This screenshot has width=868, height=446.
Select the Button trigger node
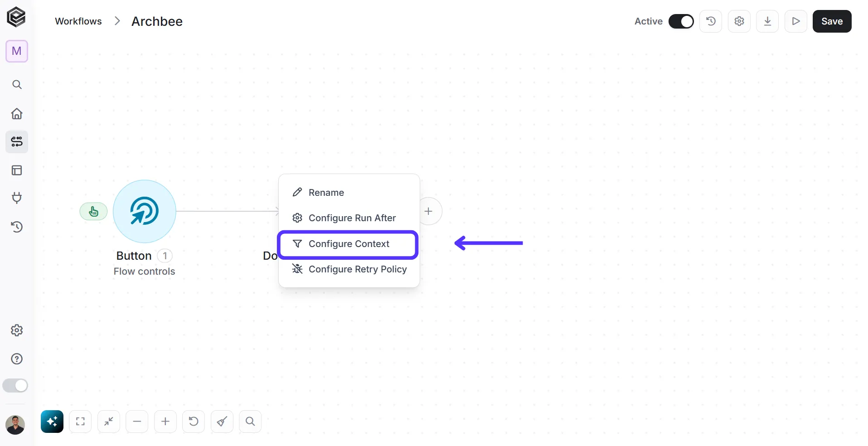145,211
